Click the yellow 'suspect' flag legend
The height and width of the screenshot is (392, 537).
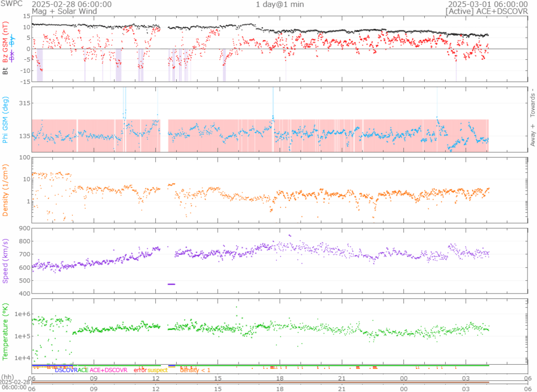[x=157, y=370]
